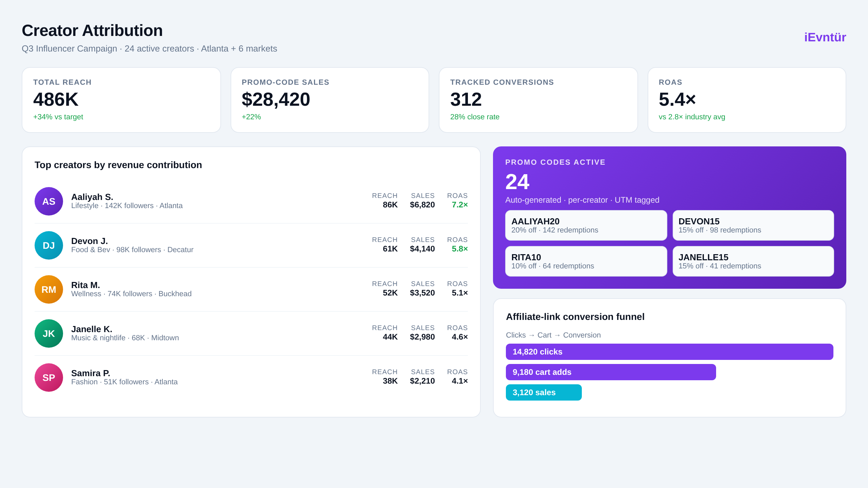Image resolution: width=868 pixels, height=488 pixels.
Task: Click '15% off · 98 redemptions' text
Action: pyautogui.click(x=720, y=230)
